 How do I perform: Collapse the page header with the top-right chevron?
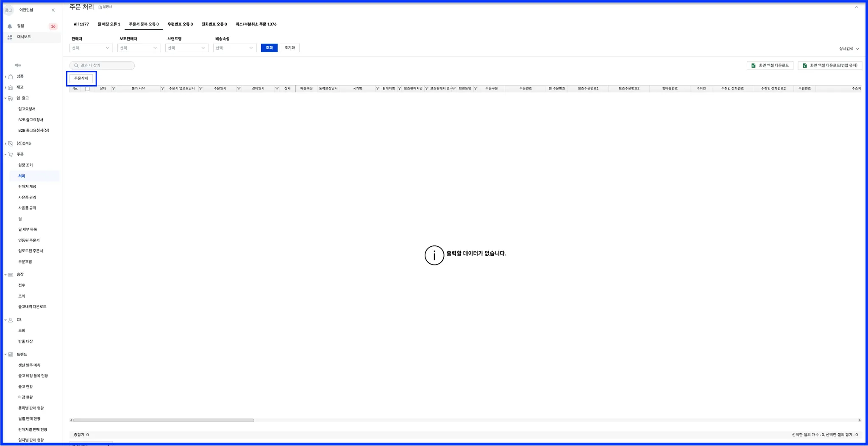[857, 7]
